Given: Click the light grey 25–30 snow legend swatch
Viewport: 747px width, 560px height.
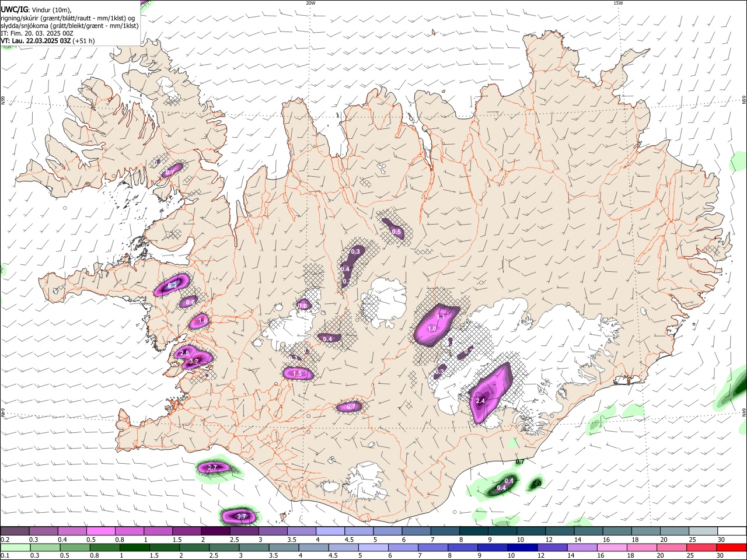Looking at the screenshot, I should 703,531.
